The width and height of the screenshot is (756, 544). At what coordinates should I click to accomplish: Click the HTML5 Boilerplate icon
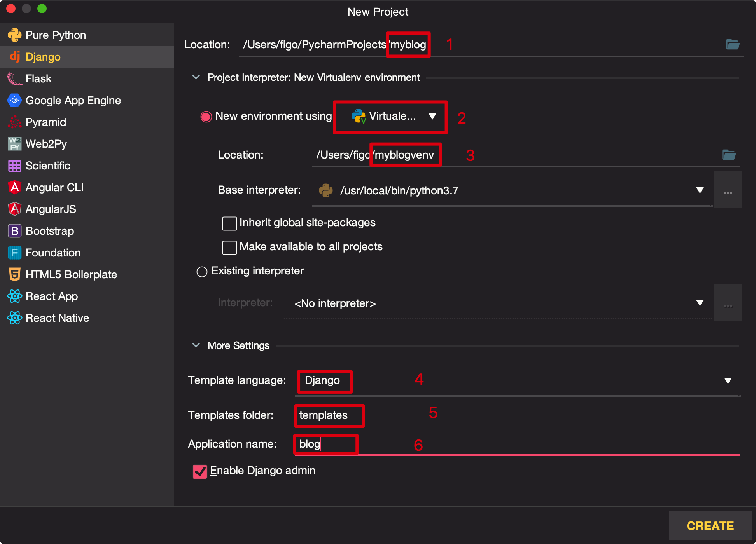point(14,274)
